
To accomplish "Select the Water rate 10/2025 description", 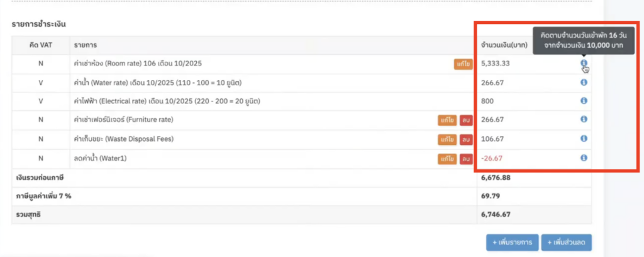I will click(x=157, y=83).
